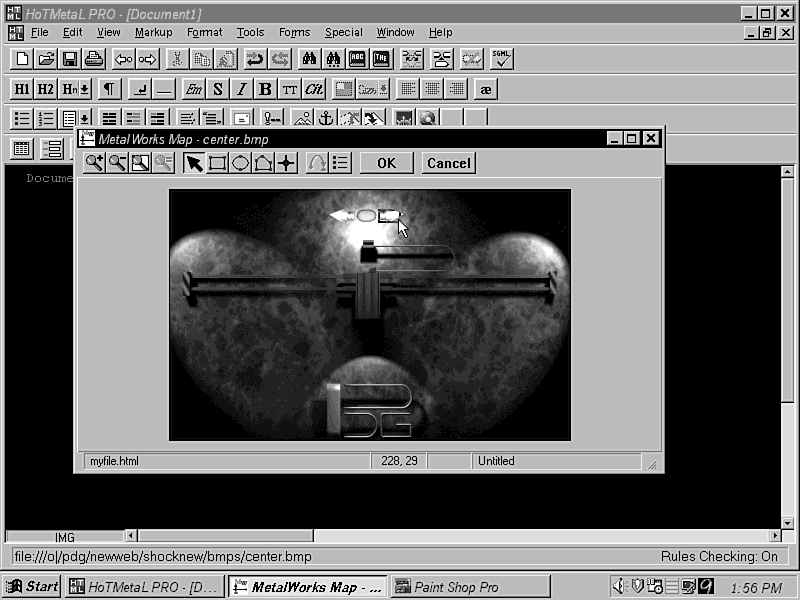Apply Italic with the I icon

[241, 89]
